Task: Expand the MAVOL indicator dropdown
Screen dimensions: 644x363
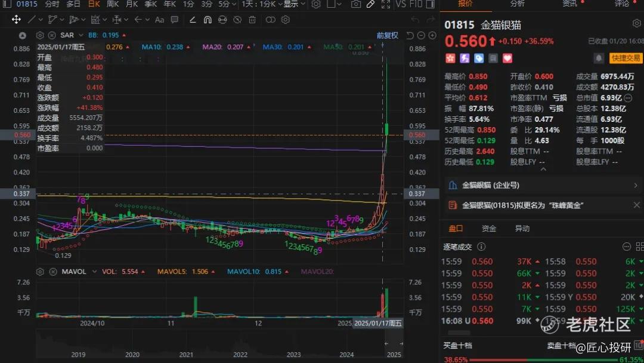Action: click(x=94, y=272)
